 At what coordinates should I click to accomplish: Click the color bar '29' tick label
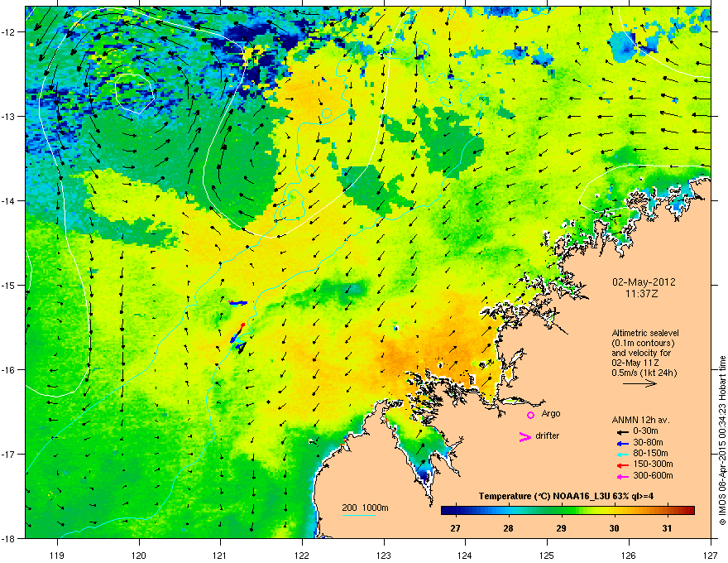coord(562,528)
